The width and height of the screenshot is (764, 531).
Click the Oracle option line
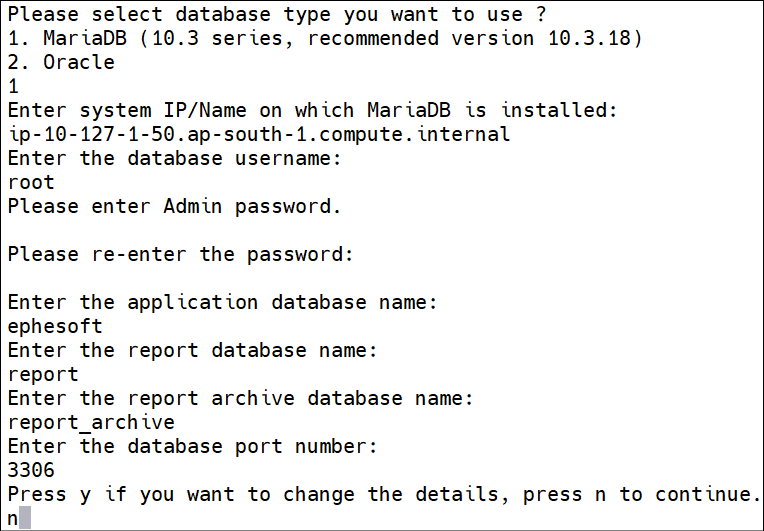pos(61,62)
